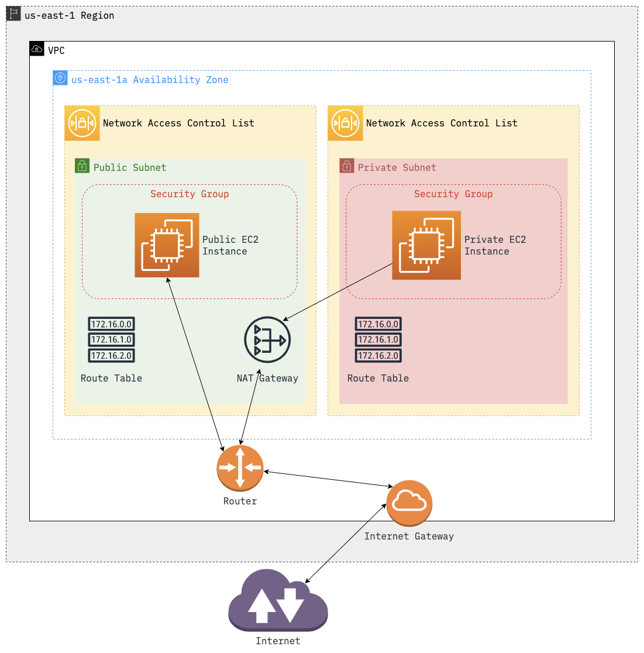
Task: Click 'Security Group' label in Private Subnet
Action: 453,194
